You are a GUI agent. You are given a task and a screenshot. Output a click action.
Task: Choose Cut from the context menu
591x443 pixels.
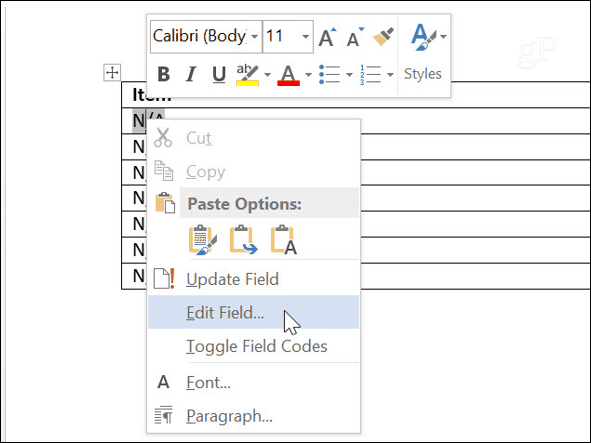click(x=254, y=138)
